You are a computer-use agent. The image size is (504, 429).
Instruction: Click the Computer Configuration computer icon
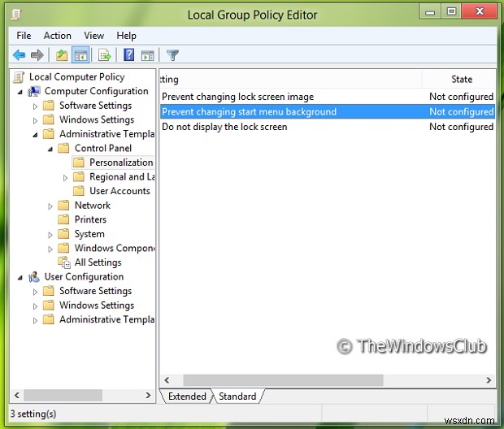click(x=34, y=91)
